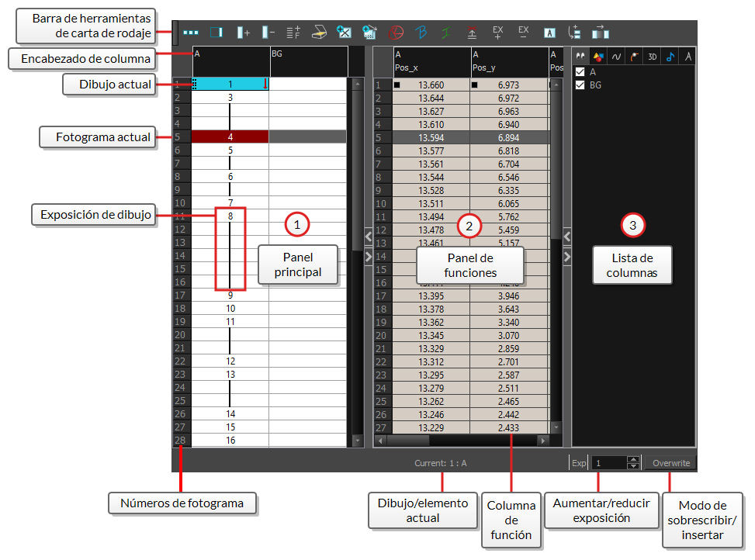Screen dimensions: 755x560
Task: Click functions panel horizontal scroll left arrow
Action: tap(380, 441)
